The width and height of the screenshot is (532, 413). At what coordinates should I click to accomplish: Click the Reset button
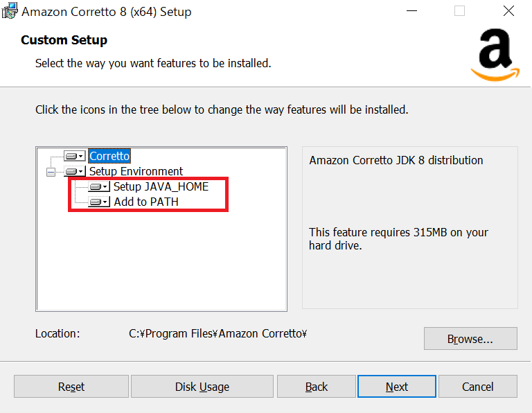click(x=71, y=386)
